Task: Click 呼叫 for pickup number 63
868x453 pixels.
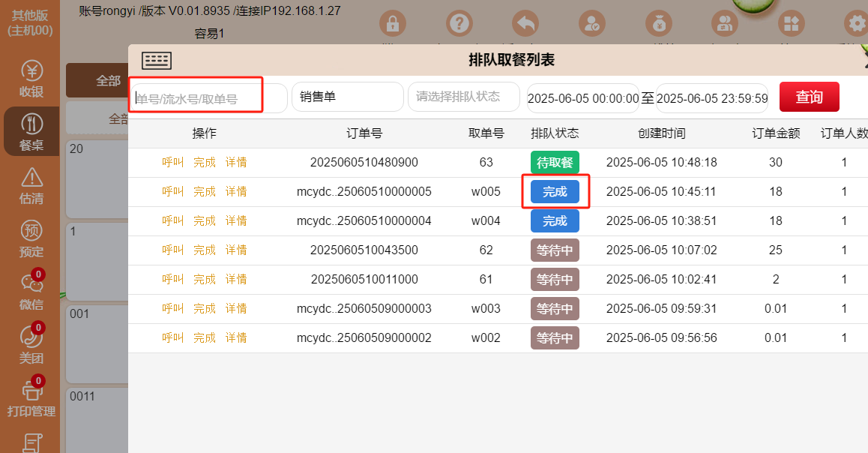Action: coord(172,162)
